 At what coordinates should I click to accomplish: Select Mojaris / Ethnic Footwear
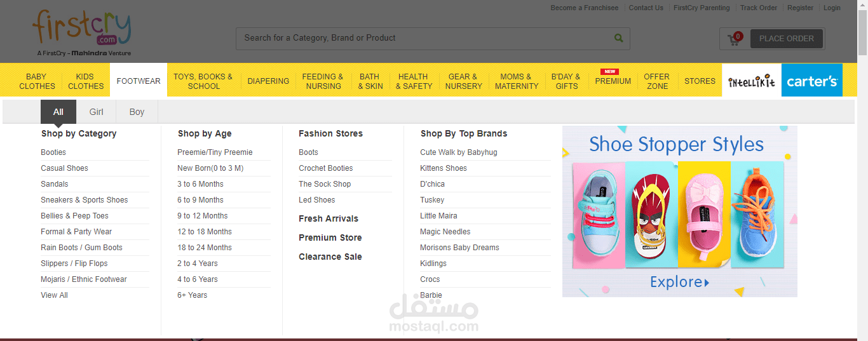click(x=84, y=279)
